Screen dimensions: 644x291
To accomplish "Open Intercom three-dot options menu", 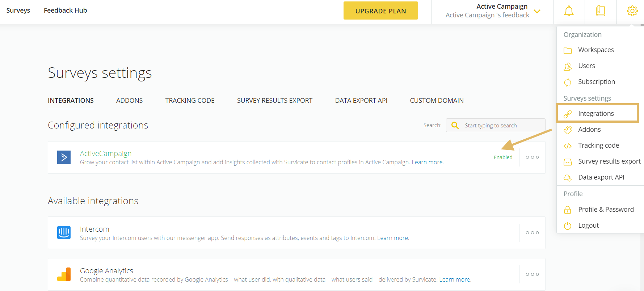I will (532, 232).
